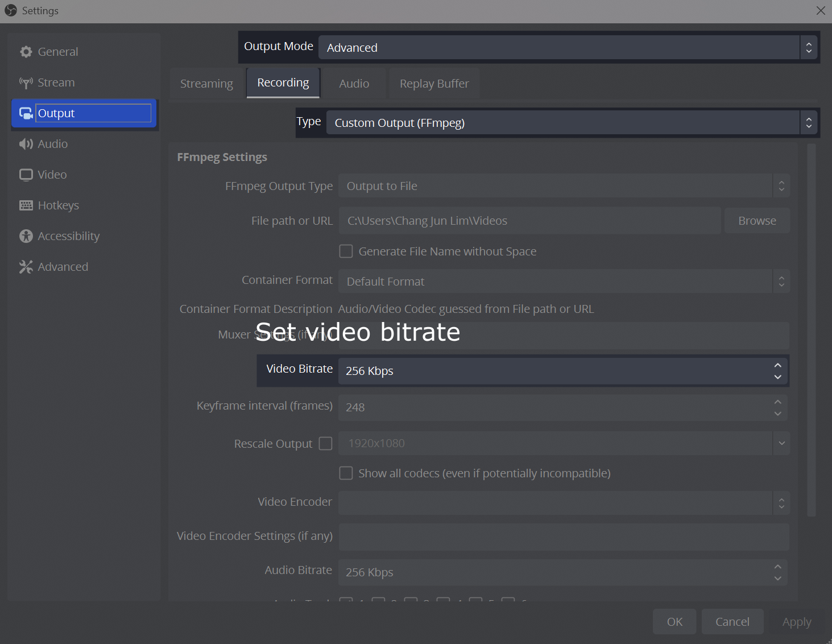
Task: Click the Stream antenna icon in sidebar
Action: (26, 82)
